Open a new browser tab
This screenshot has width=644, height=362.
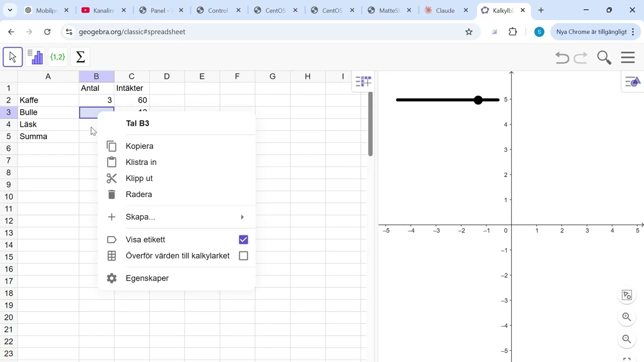pyautogui.click(x=541, y=10)
